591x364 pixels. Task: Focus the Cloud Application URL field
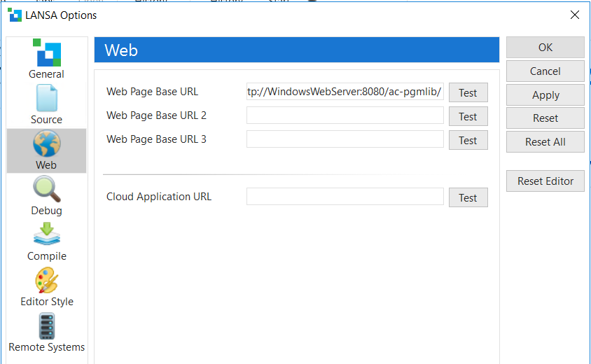point(345,196)
